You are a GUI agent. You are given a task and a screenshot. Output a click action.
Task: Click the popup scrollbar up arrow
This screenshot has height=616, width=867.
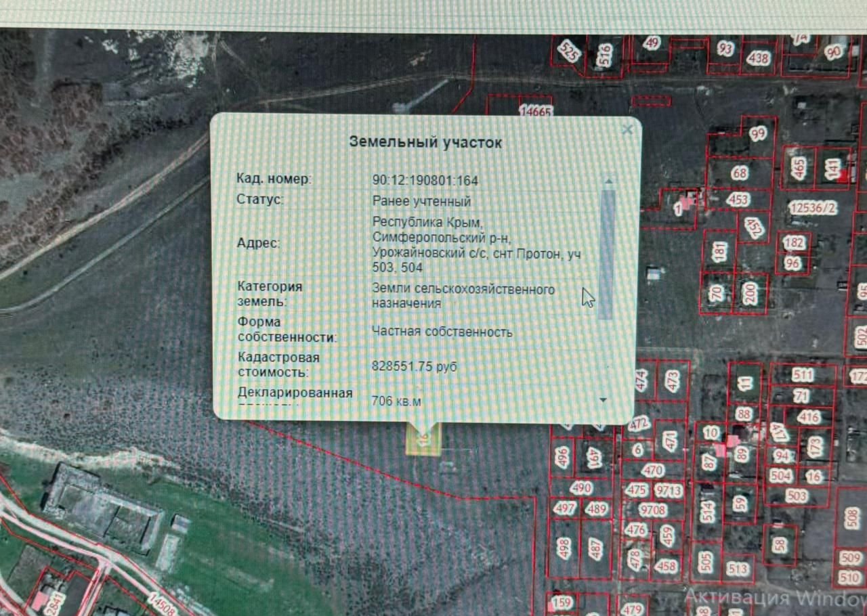click(x=608, y=181)
